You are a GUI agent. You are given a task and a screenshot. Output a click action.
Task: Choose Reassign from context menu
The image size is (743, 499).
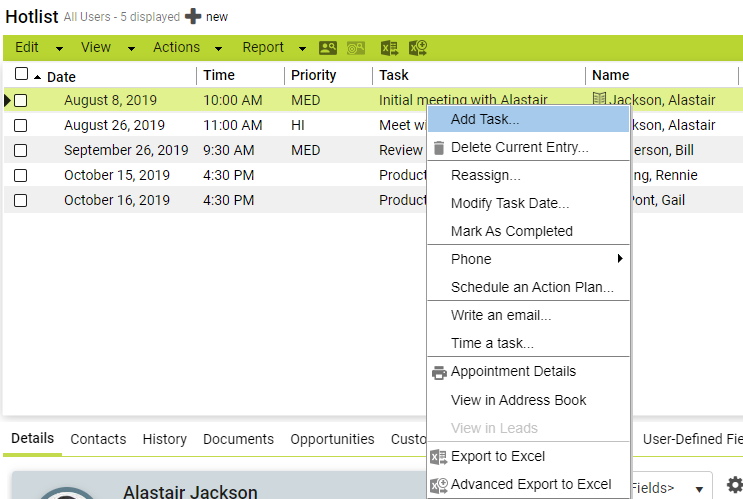[x=528, y=175]
